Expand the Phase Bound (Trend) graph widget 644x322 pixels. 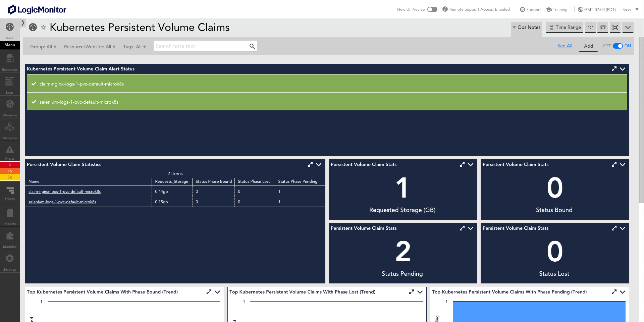[209, 292]
